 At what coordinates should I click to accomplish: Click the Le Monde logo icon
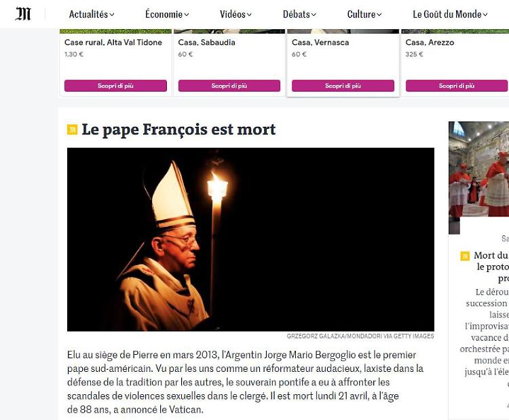coord(23,14)
